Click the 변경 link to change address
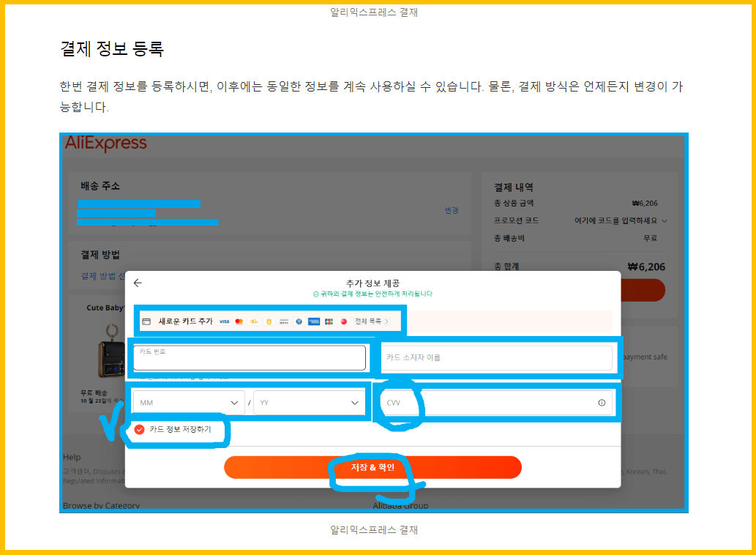The height and width of the screenshot is (555, 756). [x=453, y=209]
